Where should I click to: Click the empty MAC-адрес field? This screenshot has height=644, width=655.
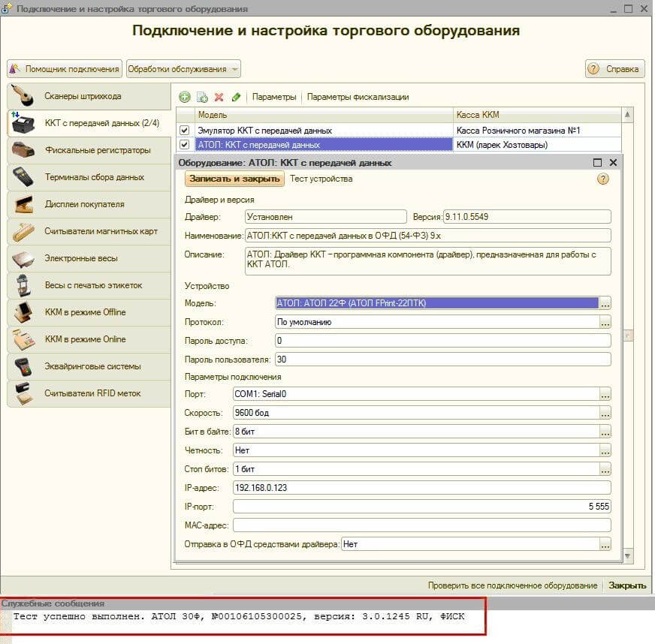pyautogui.click(x=422, y=525)
